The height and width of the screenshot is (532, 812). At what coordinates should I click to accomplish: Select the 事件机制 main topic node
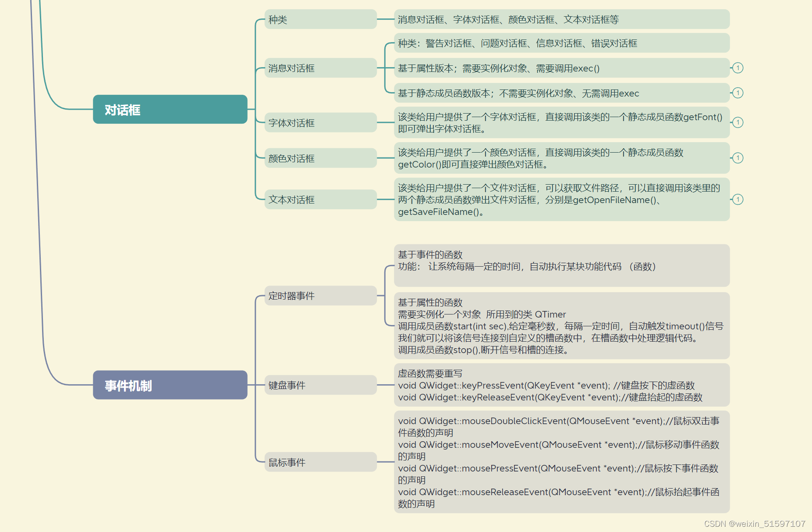point(170,385)
